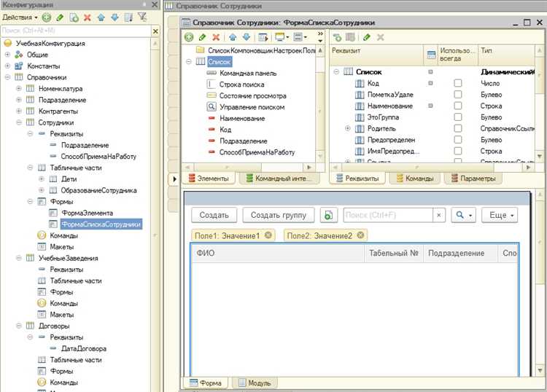Image resolution: width=547 pixels, height=392 pixels.
Task: Expand the Номенклатура catalog node
Action: click(x=19, y=88)
